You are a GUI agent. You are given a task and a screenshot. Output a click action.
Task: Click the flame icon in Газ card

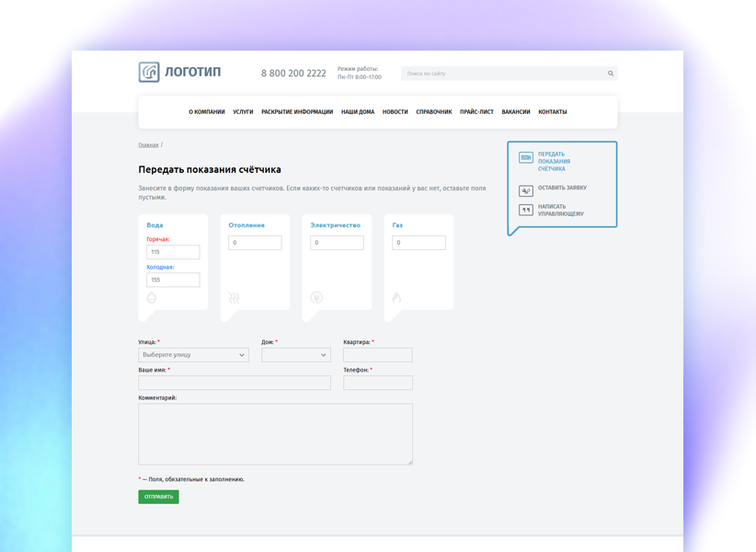pyautogui.click(x=397, y=298)
